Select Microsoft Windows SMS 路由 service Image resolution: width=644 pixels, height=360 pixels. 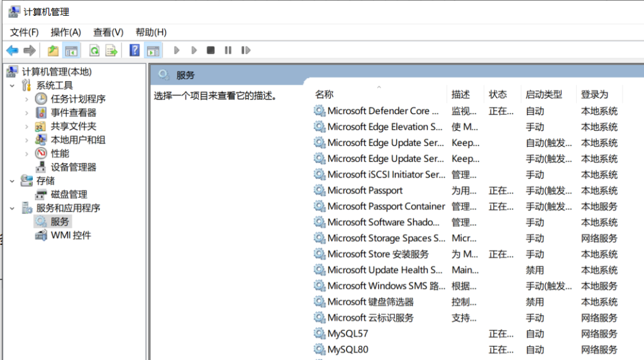[466, 286]
